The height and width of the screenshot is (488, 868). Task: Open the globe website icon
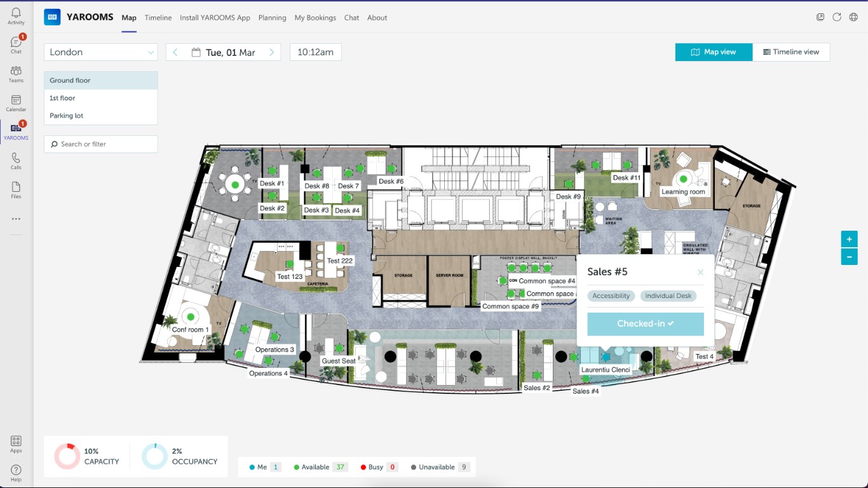pyautogui.click(x=853, y=17)
